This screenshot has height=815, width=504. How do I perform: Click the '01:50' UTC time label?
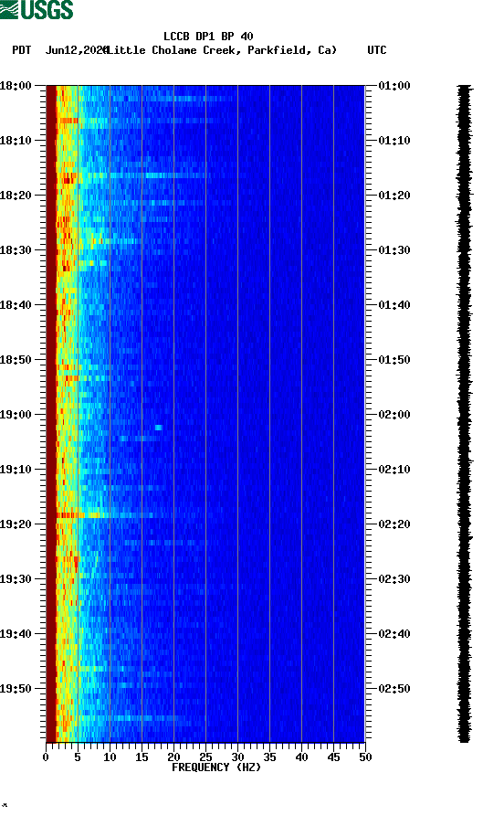coord(394,360)
